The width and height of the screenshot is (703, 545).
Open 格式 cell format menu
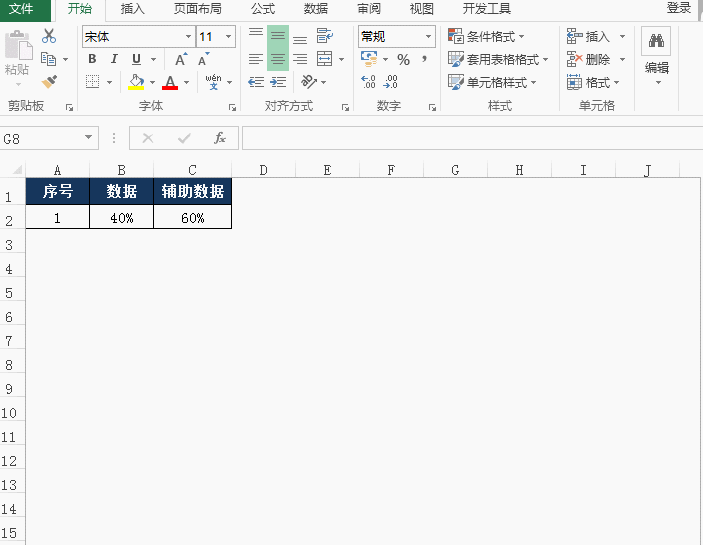[593, 82]
